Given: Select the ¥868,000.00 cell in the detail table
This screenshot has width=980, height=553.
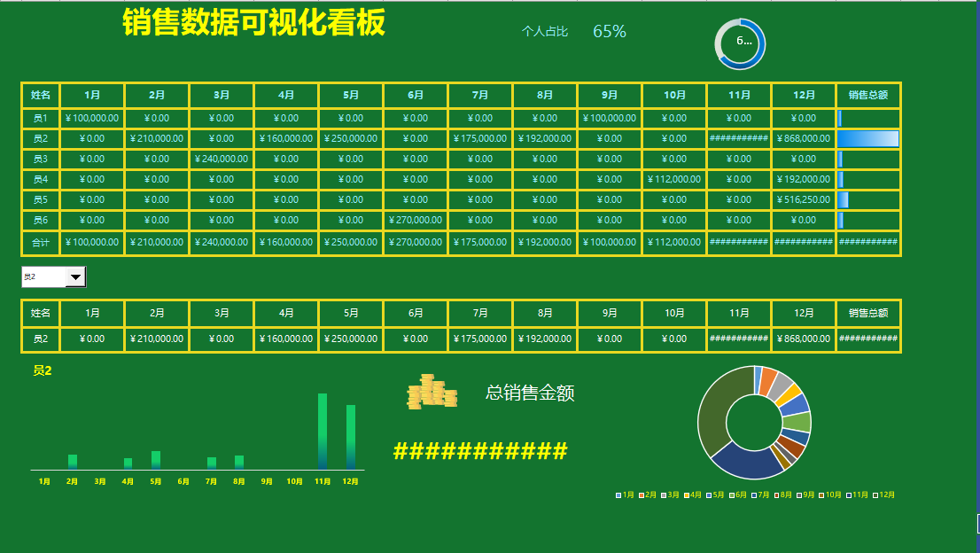Looking at the screenshot, I should [x=804, y=339].
